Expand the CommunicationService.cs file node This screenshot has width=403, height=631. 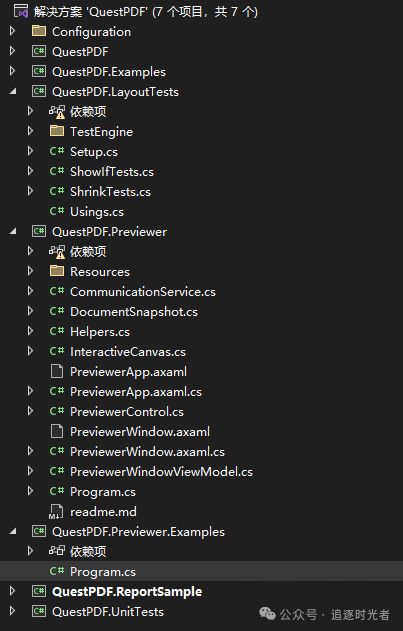pyautogui.click(x=31, y=291)
